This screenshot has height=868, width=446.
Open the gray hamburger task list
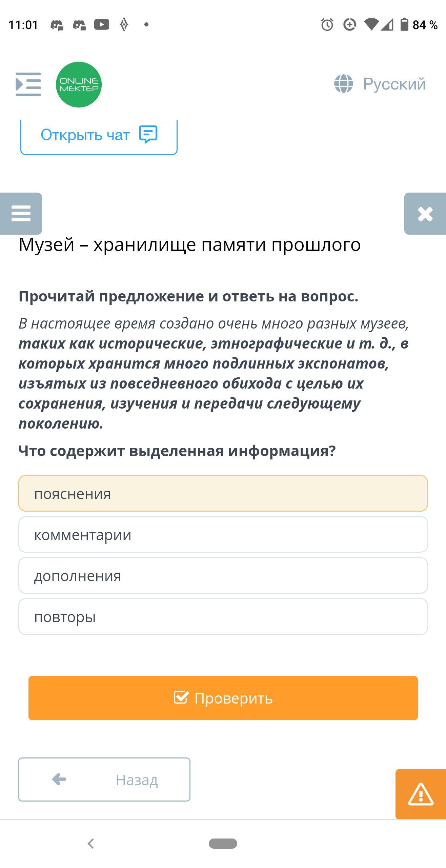click(21, 214)
